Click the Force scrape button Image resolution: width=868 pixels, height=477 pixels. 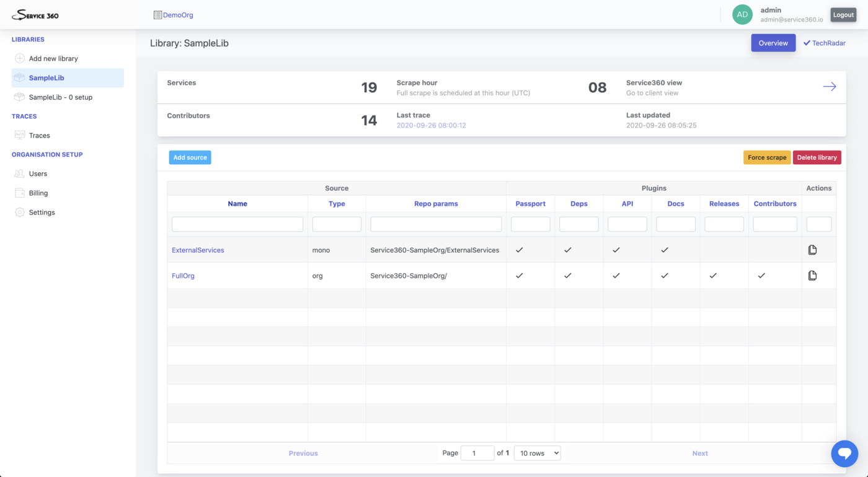coord(767,157)
